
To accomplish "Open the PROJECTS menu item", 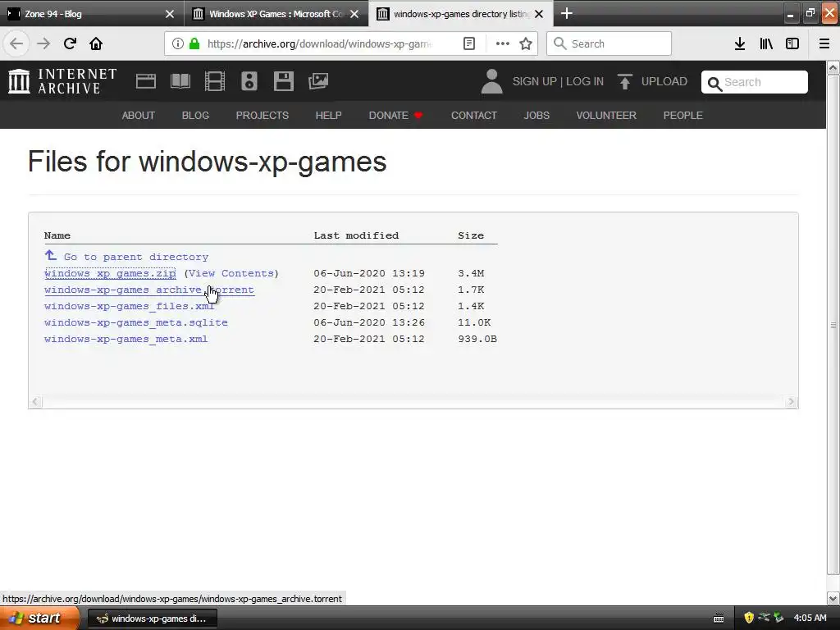I will [262, 115].
